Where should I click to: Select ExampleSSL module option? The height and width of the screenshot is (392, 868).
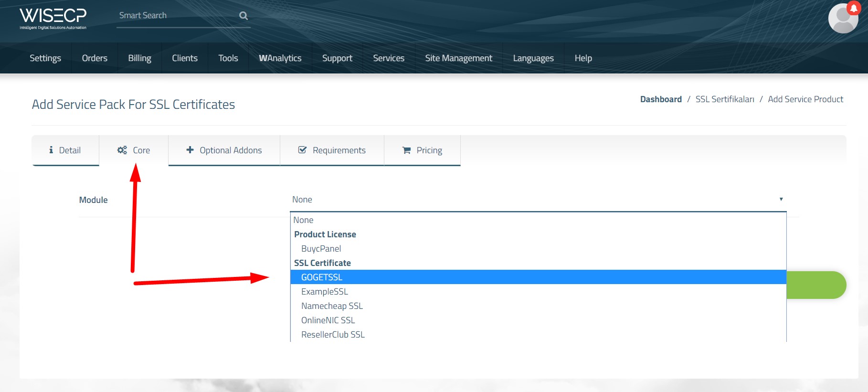point(538,292)
